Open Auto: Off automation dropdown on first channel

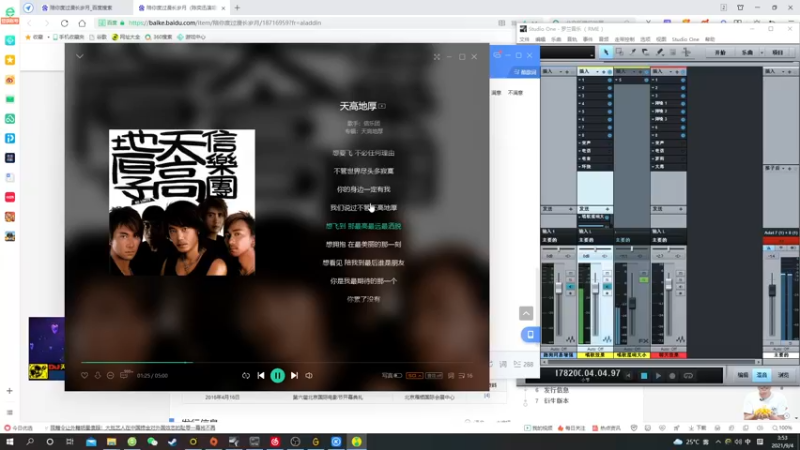(559, 349)
